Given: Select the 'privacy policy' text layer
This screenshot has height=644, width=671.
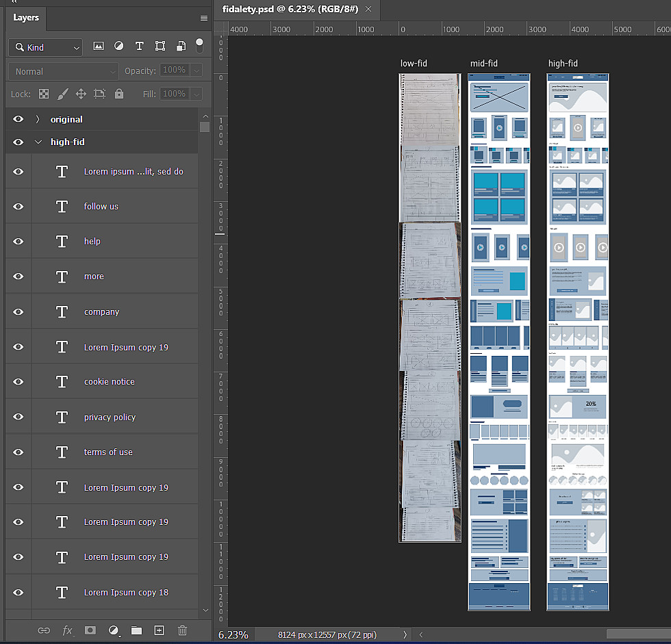Looking at the screenshot, I should pyautogui.click(x=110, y=417).
